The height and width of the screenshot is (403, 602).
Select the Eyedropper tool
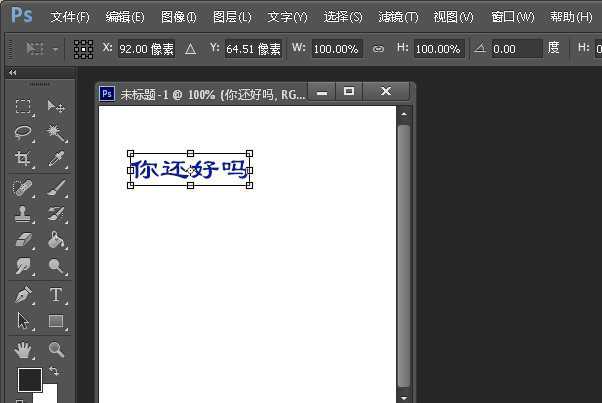tap(56, 159)
